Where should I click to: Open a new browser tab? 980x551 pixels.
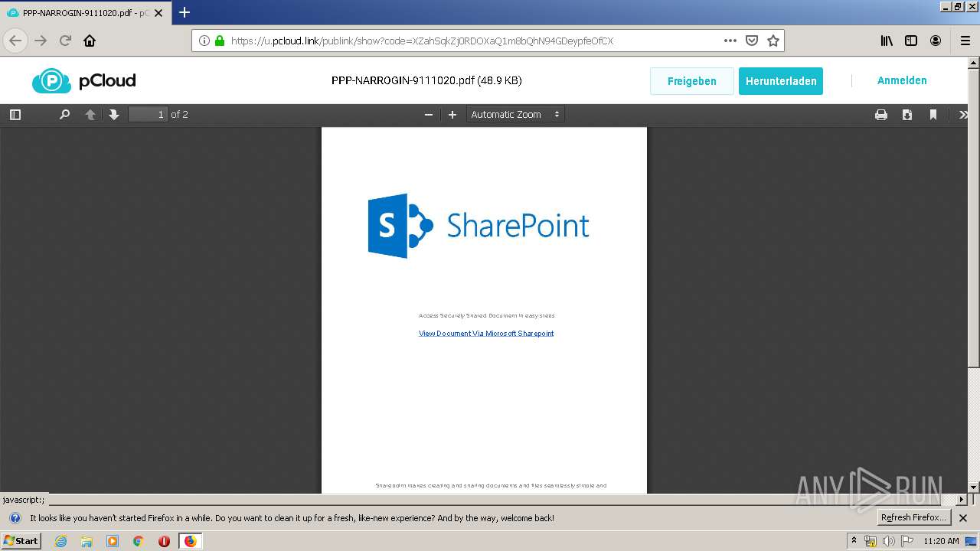185,12
